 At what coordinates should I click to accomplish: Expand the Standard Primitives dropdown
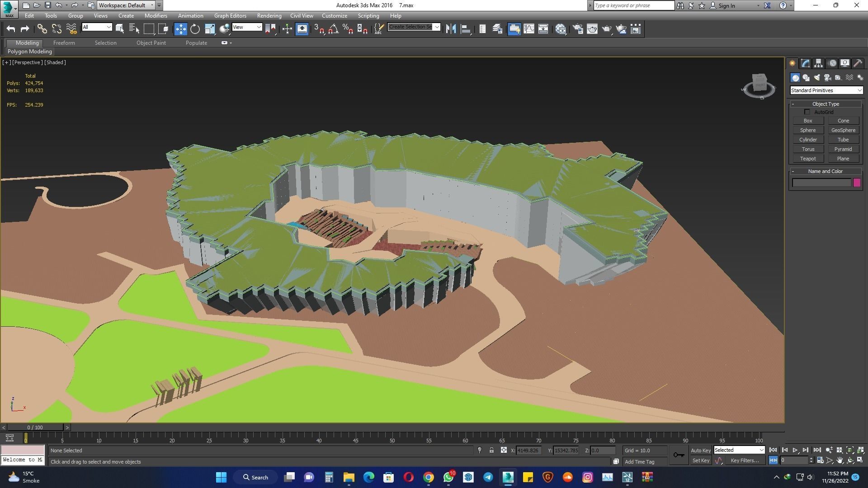(826, 90)
